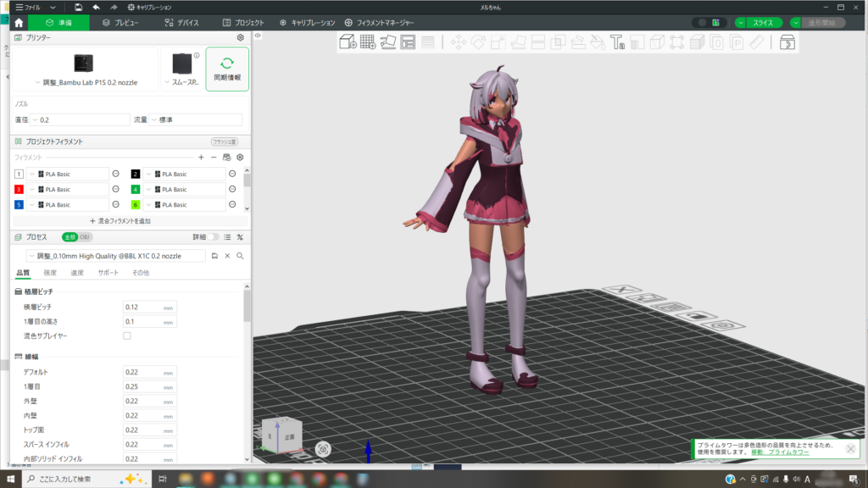Select the 全般 global process scope

(x=70, y=237)
